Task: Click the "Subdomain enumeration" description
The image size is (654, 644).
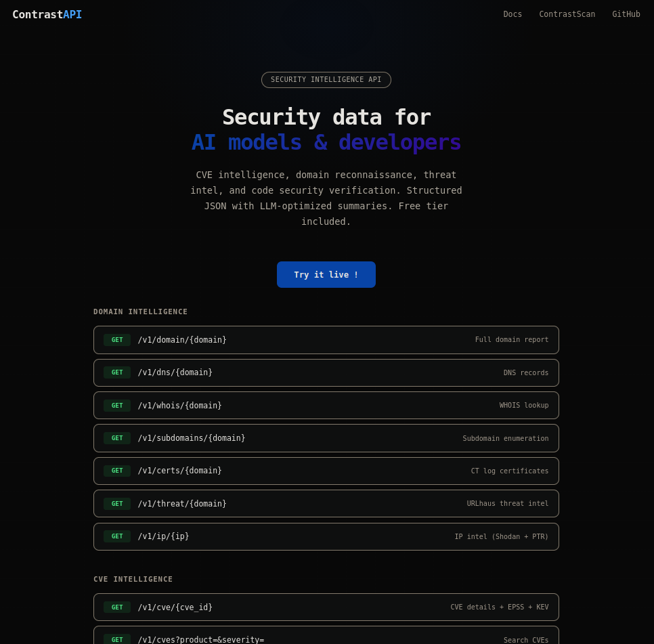Action: 506,438
